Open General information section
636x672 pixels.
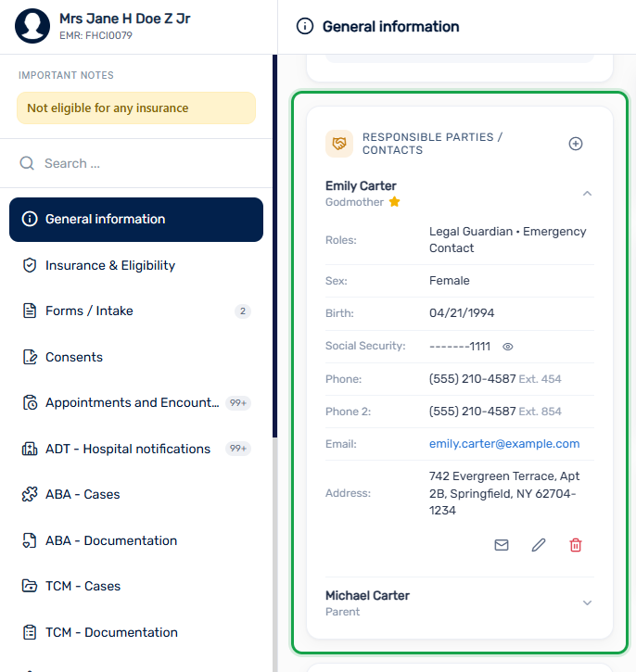tap(136, 220)
